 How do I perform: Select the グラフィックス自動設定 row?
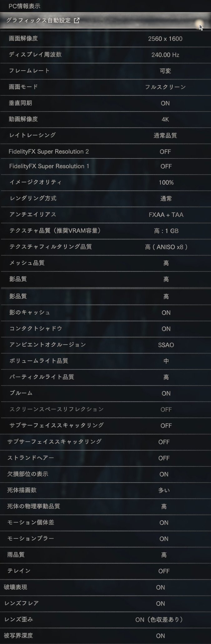(x=105, y=21)
